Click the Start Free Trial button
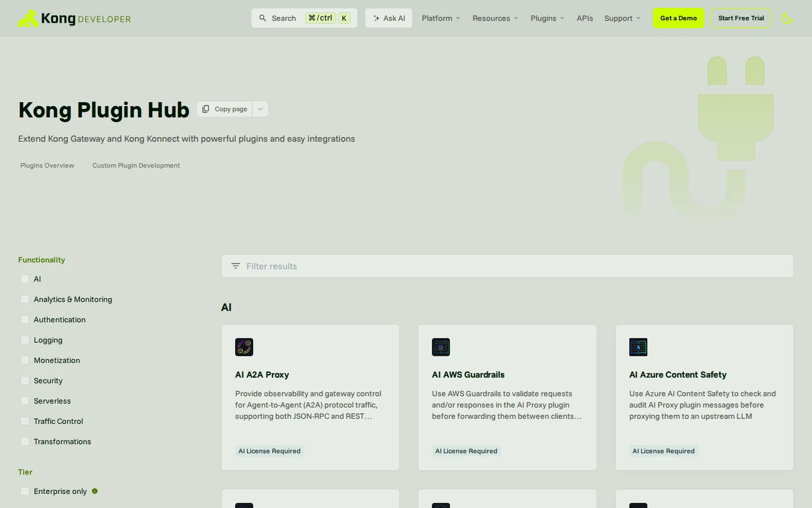Image resolution: width=812 pixels, height=508 pixels. [741, 18]
